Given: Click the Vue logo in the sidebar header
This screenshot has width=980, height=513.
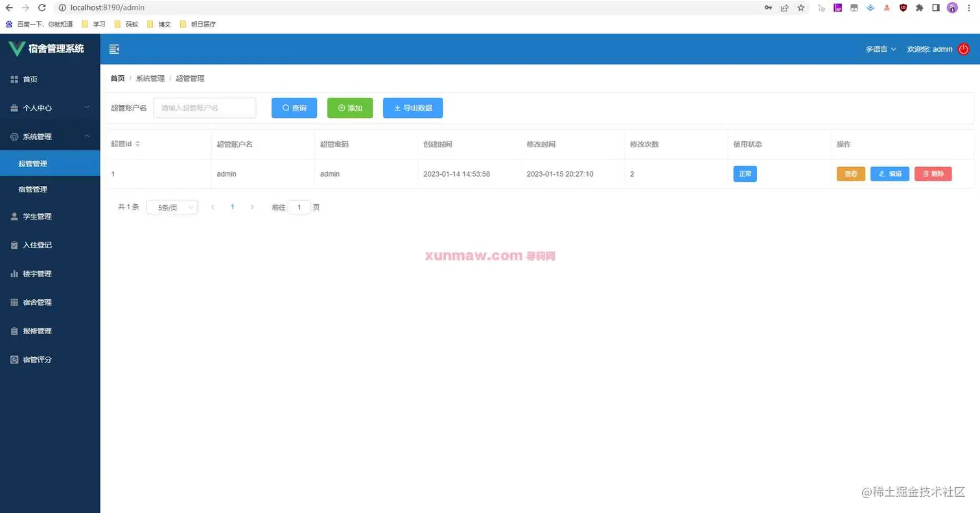Looking at the screenshot, I should coord(16,49).
